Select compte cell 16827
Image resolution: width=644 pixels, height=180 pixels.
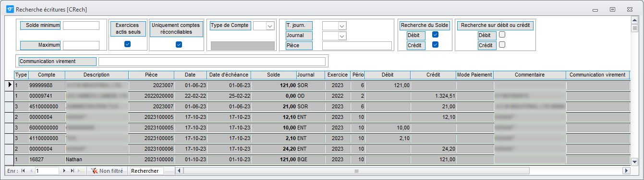47,159
